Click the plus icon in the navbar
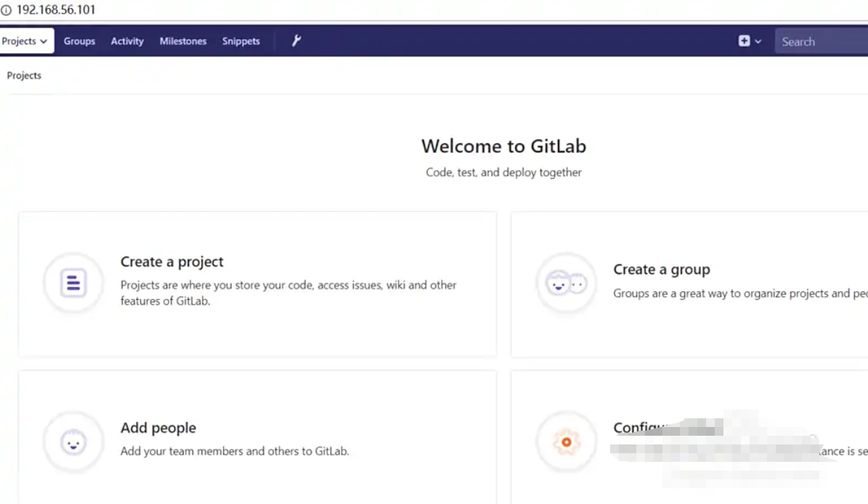 pos(746,41)
